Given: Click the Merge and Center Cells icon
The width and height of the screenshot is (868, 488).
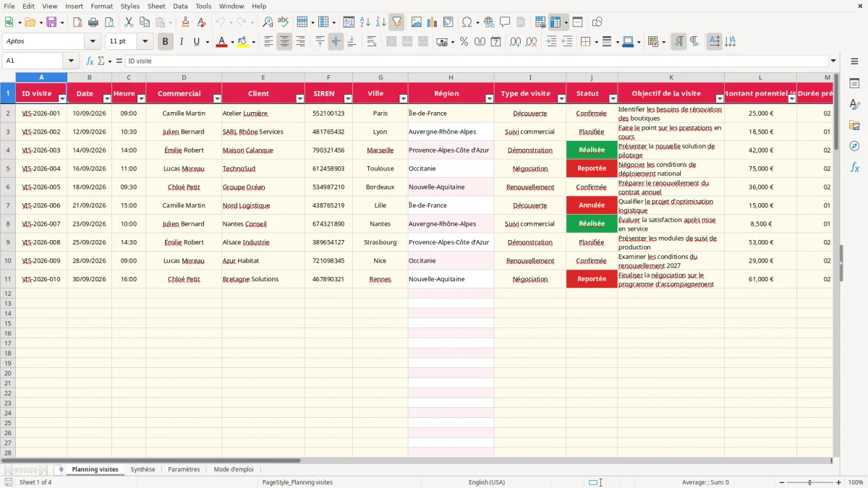Looking at the screenshot, I should [391, 42].
